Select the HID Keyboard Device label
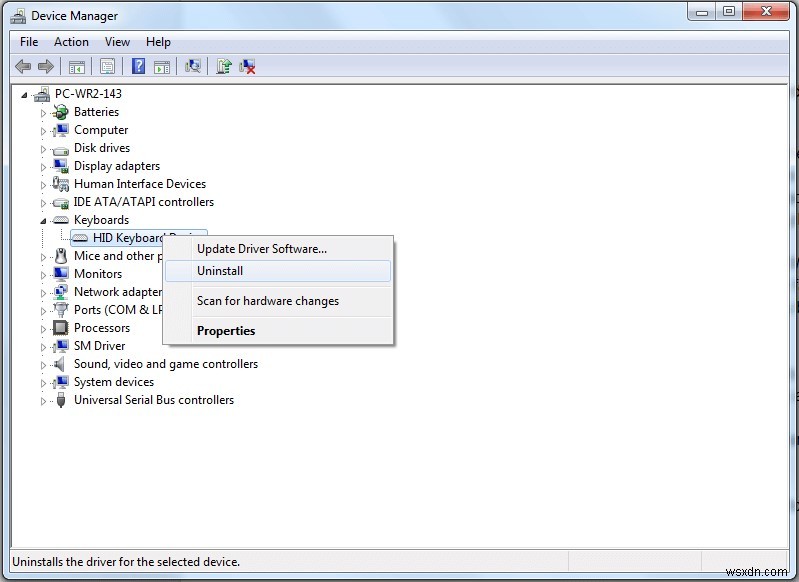The image size is (799, 582). point(127,238)
